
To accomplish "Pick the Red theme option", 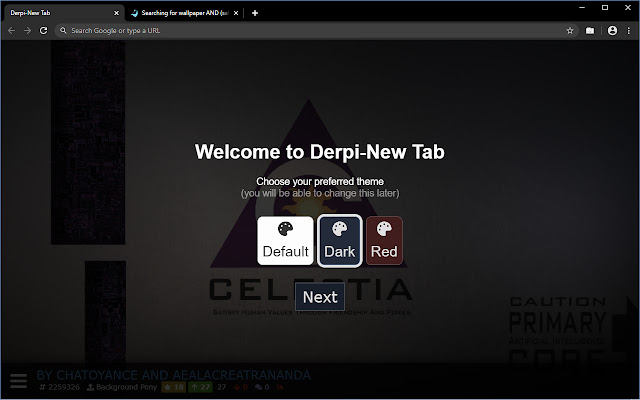I will click(x=384, y=240).
